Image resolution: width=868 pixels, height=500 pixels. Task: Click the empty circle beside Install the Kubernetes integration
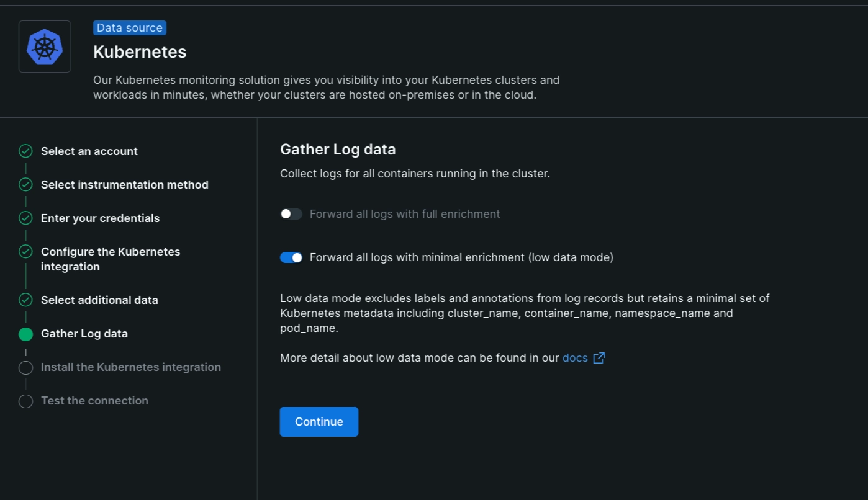25,368
